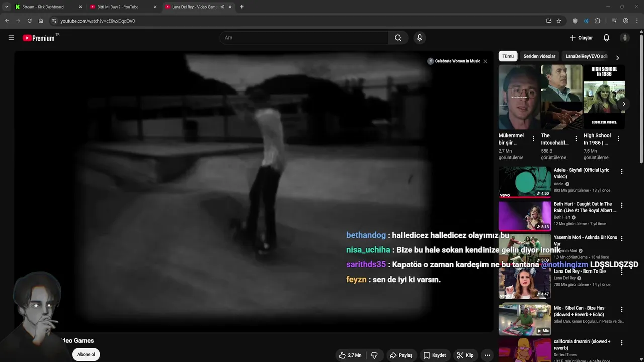Show more filter chips with right arrow
644x362 pixels.
tap(617, 57)
